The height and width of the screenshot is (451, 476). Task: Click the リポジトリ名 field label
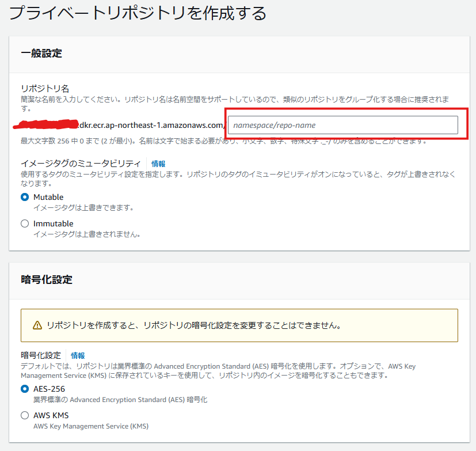point(45,89)
